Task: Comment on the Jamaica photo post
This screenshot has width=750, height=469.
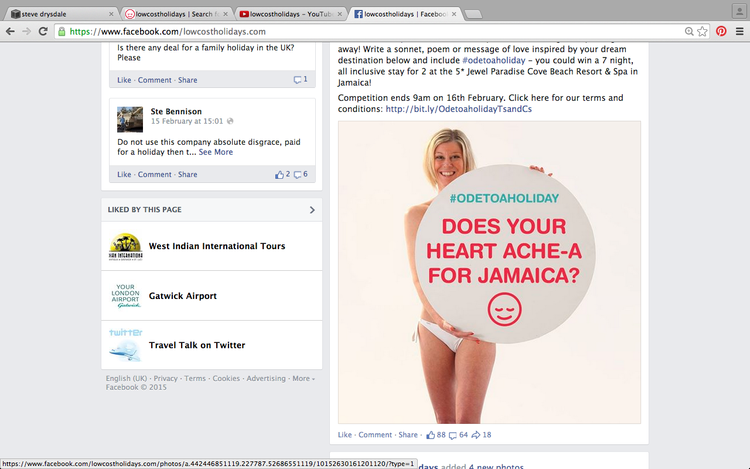Action: coord(375,435)
